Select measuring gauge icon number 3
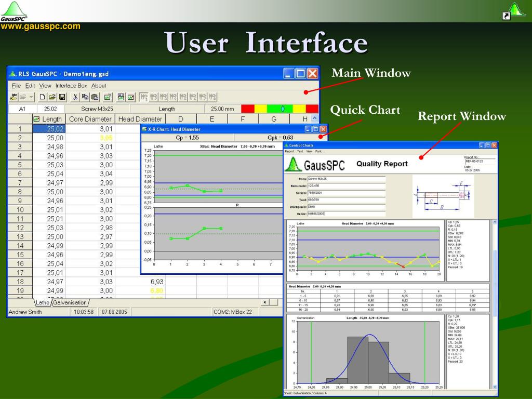532x399 pixels. (x=164, y=97)
